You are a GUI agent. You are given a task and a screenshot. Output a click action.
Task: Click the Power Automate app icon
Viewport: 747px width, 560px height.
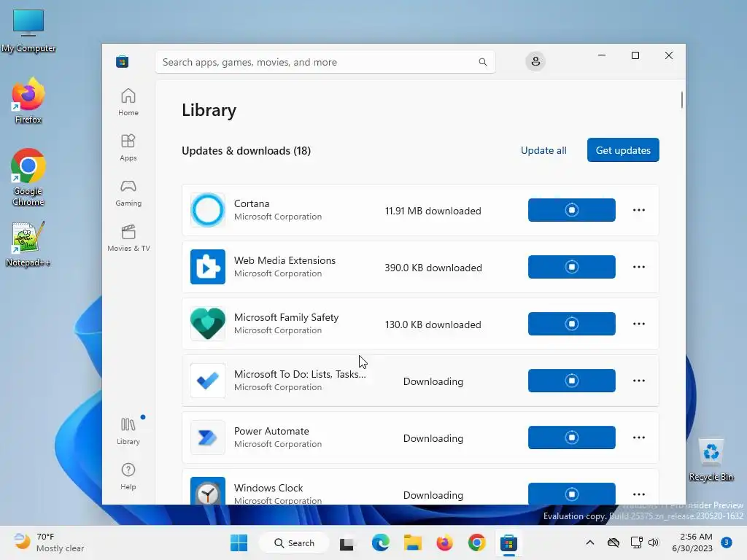coord(208,437)
